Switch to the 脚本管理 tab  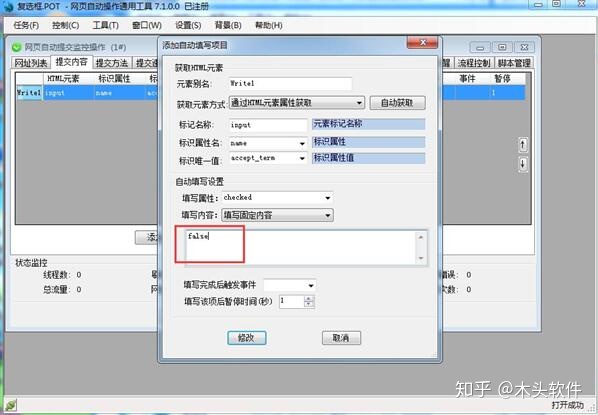[x=514, y=63]
